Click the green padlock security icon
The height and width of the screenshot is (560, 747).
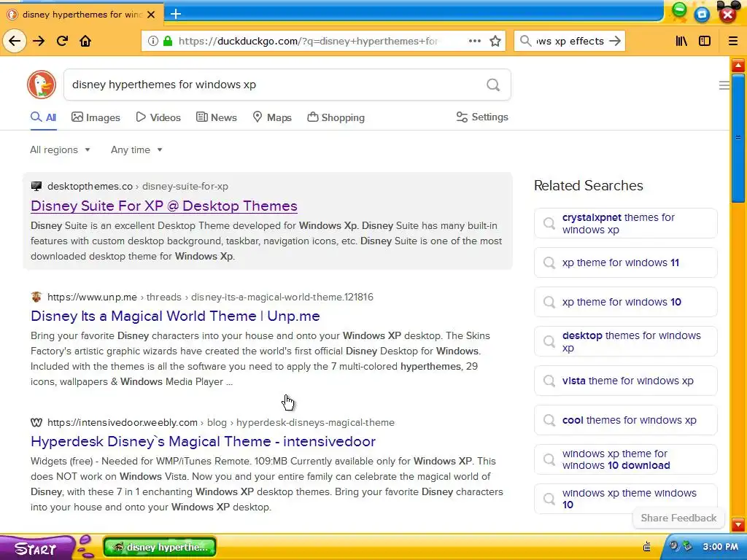coord(167,41)
